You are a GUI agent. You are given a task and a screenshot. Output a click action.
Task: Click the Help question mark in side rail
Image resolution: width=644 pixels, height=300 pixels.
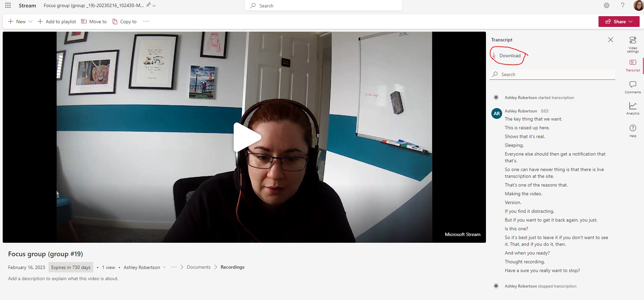click(x=633, y=131)
